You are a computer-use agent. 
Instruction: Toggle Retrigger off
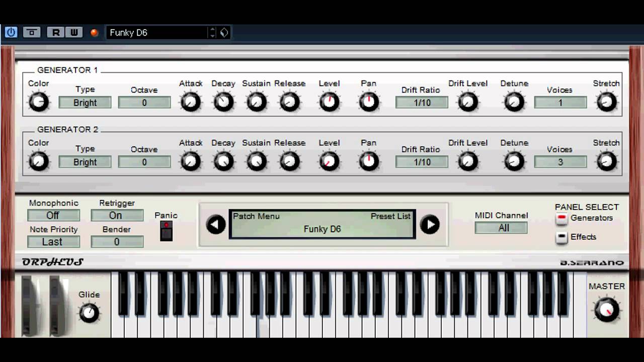click(x=117, y=215)
